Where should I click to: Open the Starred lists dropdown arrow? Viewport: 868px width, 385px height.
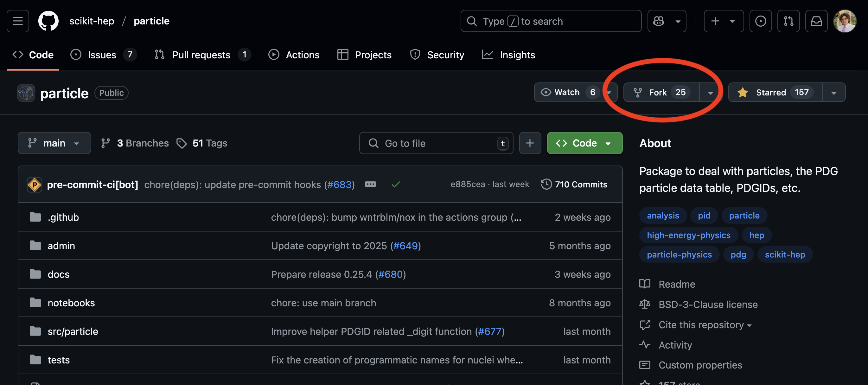coord(834,93)
